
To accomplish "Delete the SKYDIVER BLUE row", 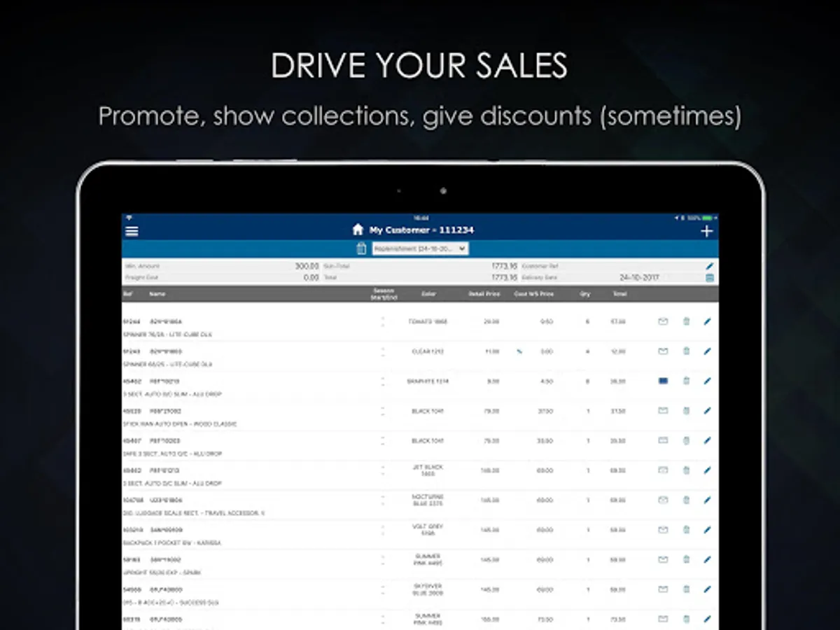I will click(686, 589).
